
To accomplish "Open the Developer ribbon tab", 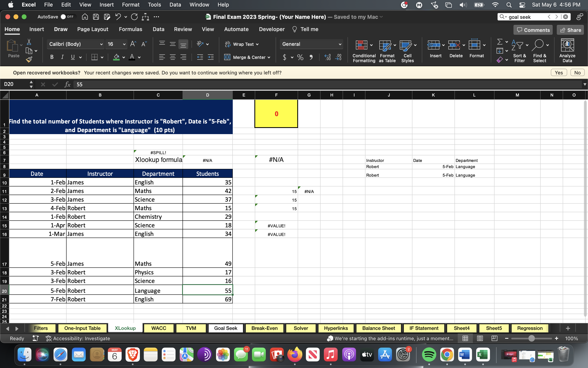I will (272, 29).
